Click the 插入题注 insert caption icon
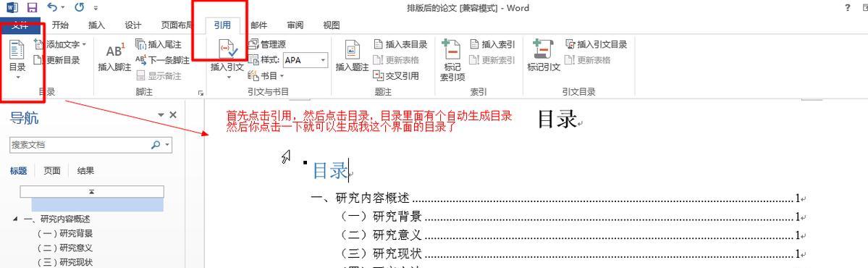 352,58
